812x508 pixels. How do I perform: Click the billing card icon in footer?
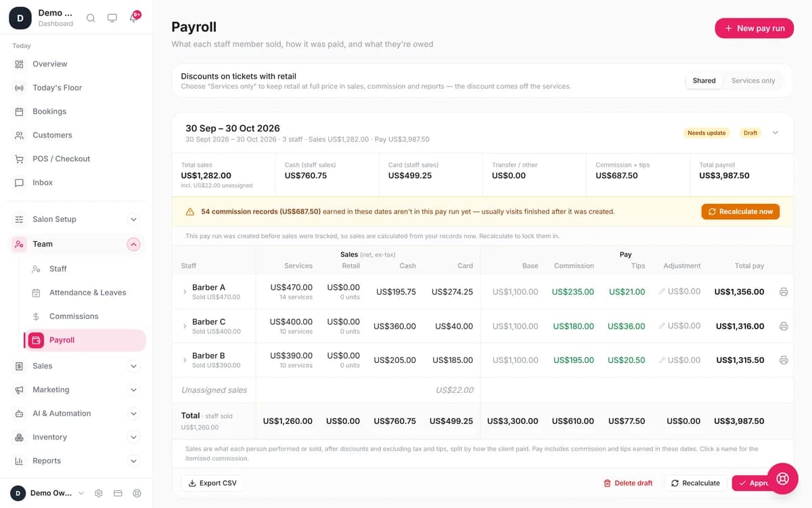tap(118, 493)
